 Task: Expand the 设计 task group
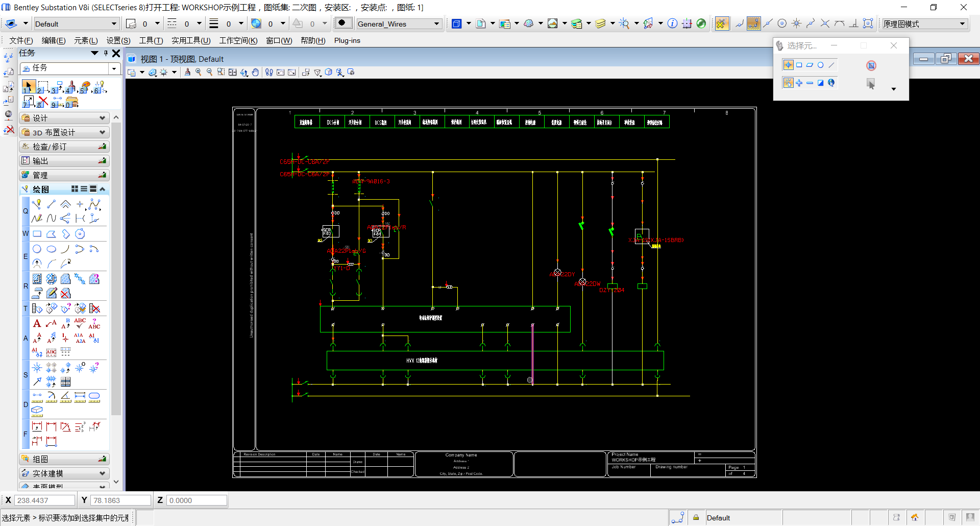(x=102, y=118)
